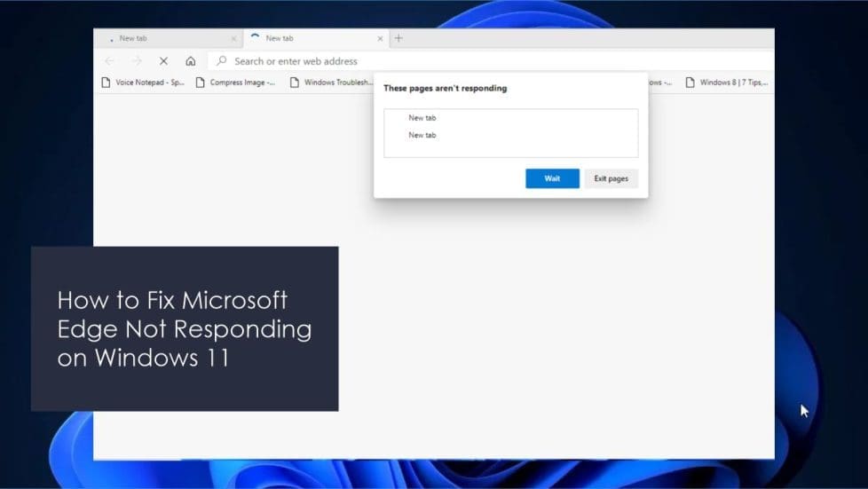Select second New tab entry in dialog list
The image size is (868, 489).
pyautogui.click(x=422, y=135)
